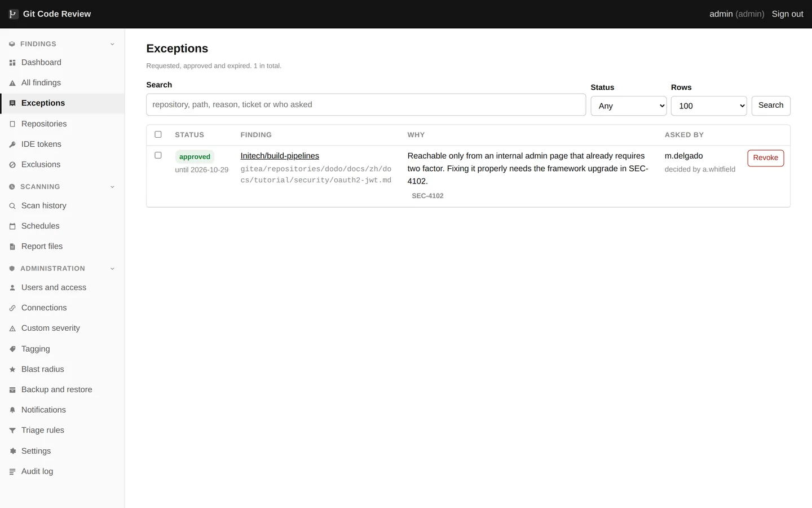Click the IDE tokens key icon
The image size is (812, 508).
[x=12, y=144]
